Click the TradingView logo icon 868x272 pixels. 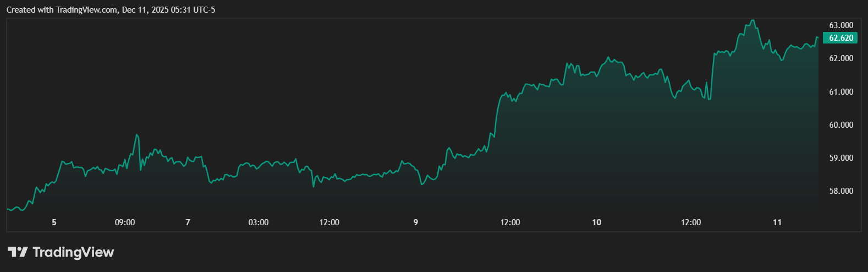pos(17,252)
